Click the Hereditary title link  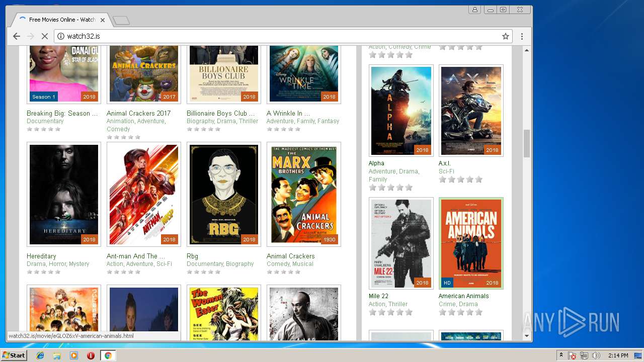click(41, 256)
